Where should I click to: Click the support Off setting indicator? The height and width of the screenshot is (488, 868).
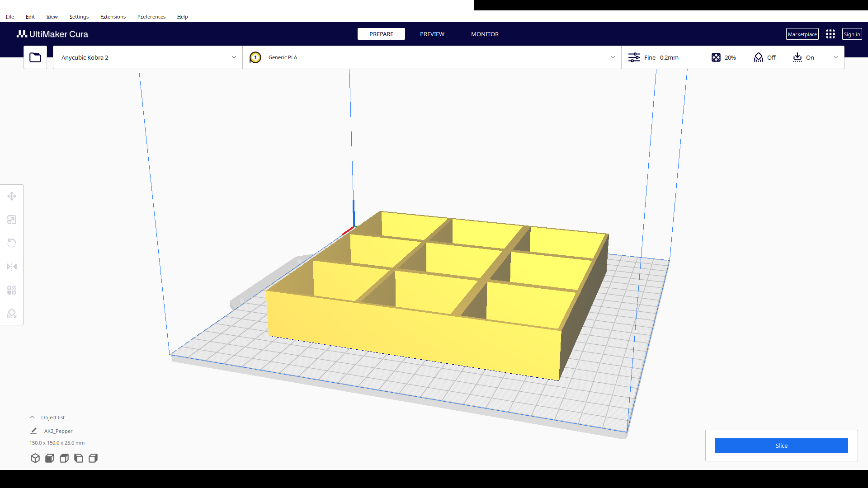click(765, 57)
